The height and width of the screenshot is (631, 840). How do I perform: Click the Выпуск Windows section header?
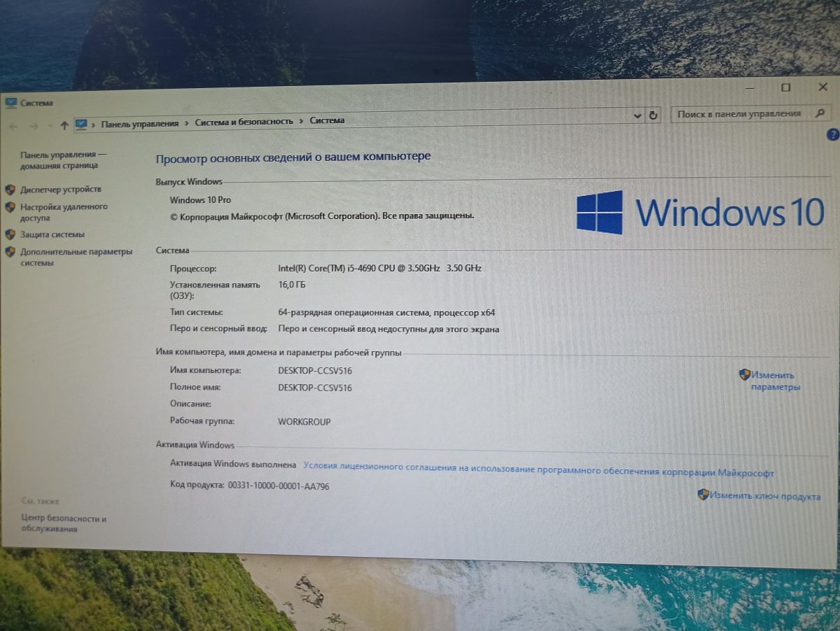189,182
